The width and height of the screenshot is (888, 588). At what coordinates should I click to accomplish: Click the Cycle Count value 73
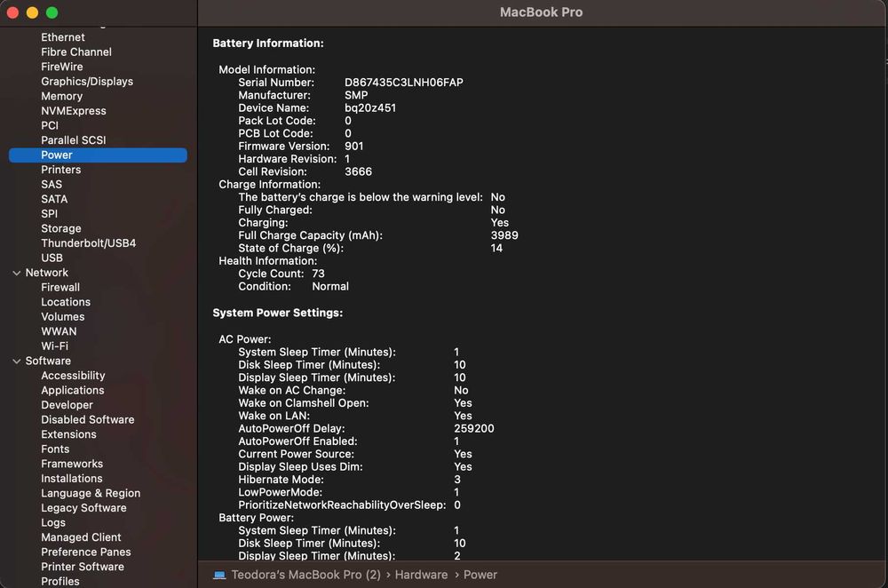318,274
